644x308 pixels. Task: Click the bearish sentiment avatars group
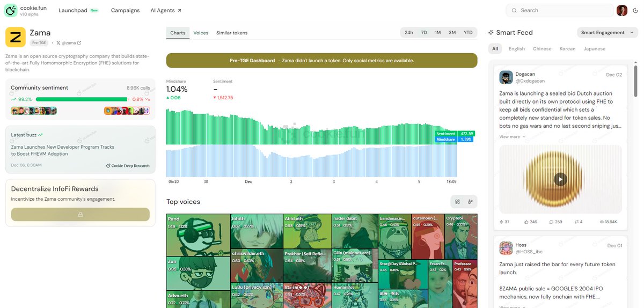pos(127,111)
